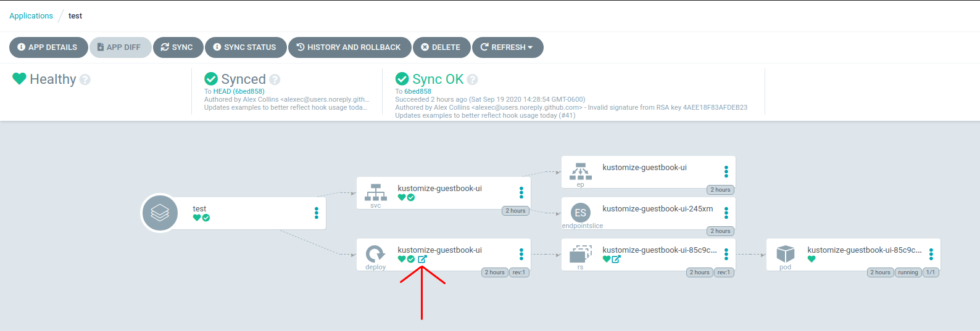Screen dimensions: 980x331
Task: Open three-dot menu on pod node
Action: pyautogui.click(x=931, y=254)
